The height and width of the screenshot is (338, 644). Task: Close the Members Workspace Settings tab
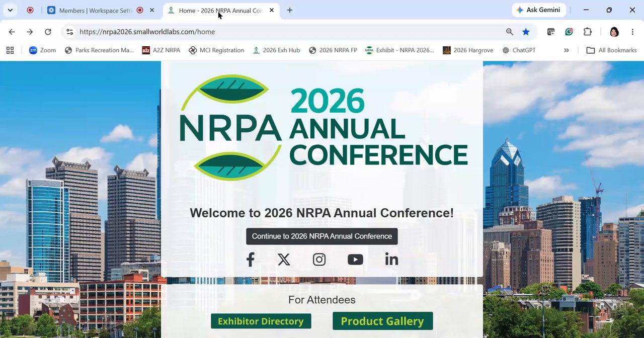pos(152,10)
